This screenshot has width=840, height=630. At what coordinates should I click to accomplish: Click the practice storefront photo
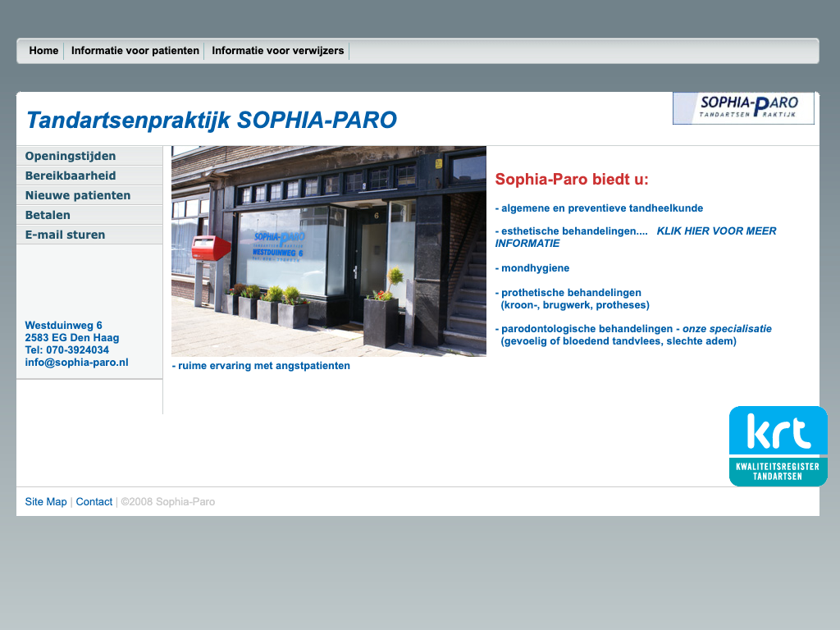[x=328, y=251]
